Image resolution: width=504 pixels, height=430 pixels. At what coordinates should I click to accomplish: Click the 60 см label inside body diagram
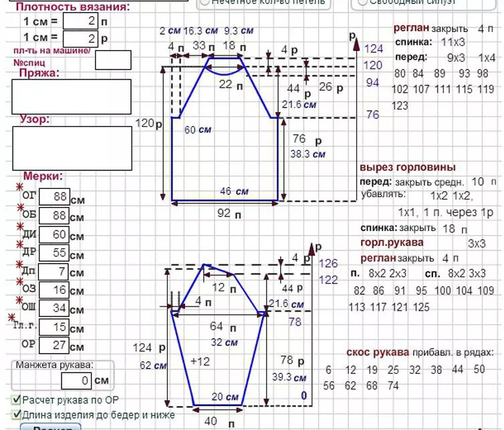click(x=198, y=130)
